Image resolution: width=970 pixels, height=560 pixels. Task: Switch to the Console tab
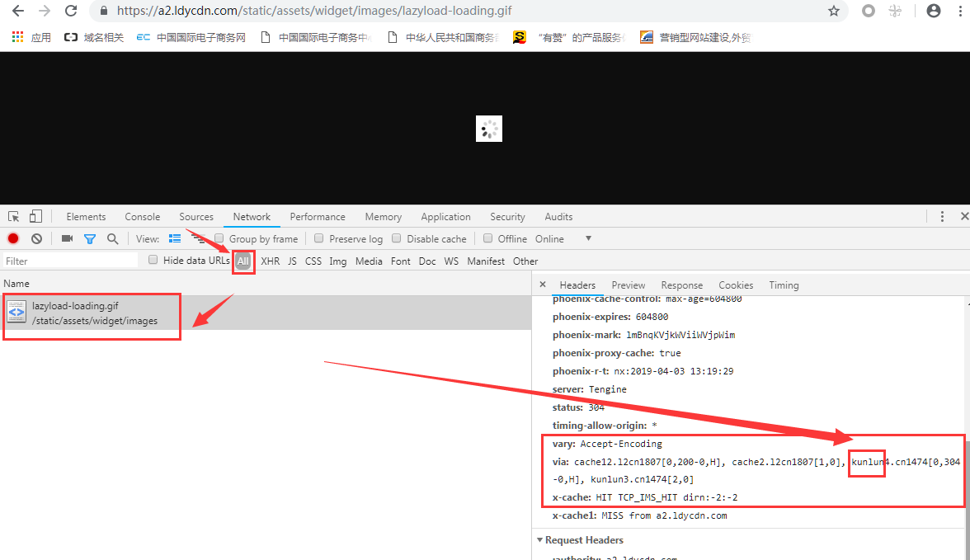(143, 217)
